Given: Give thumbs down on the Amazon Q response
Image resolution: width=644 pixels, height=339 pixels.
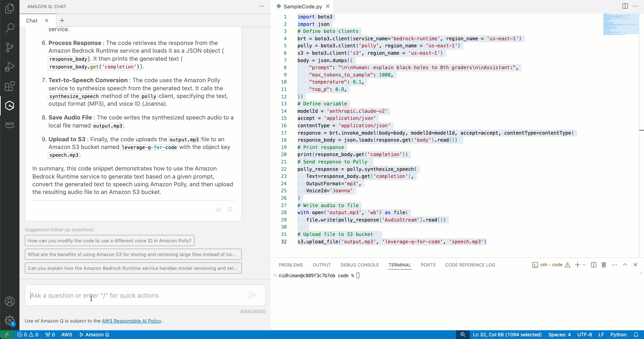Looking at the screenshot, I should [230, 209].
